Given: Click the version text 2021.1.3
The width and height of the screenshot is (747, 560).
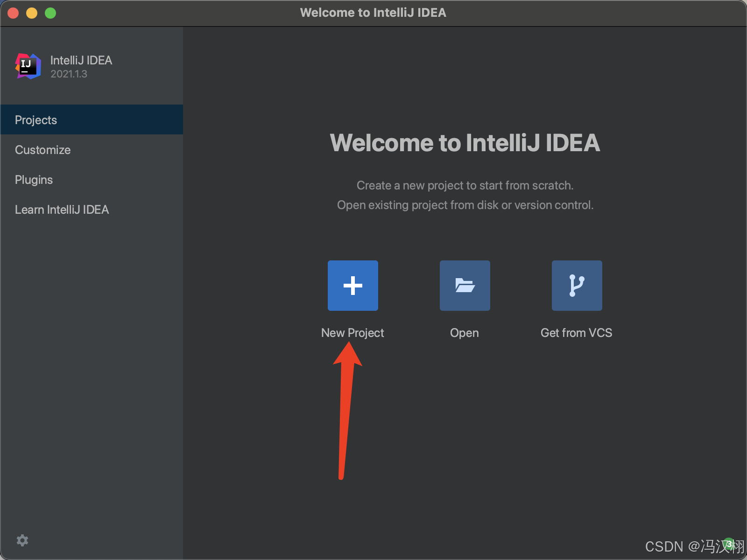Looking at the screenshot, I should [69, 74].
